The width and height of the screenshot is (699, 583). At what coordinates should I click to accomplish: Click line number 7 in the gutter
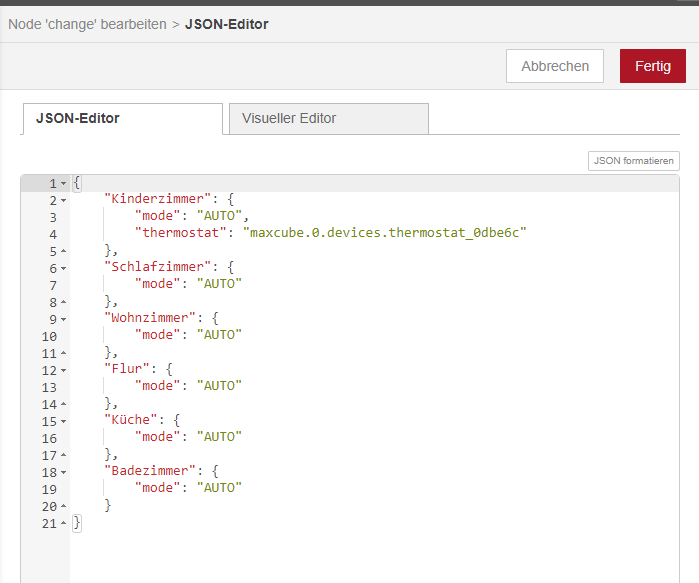(53, 285)
